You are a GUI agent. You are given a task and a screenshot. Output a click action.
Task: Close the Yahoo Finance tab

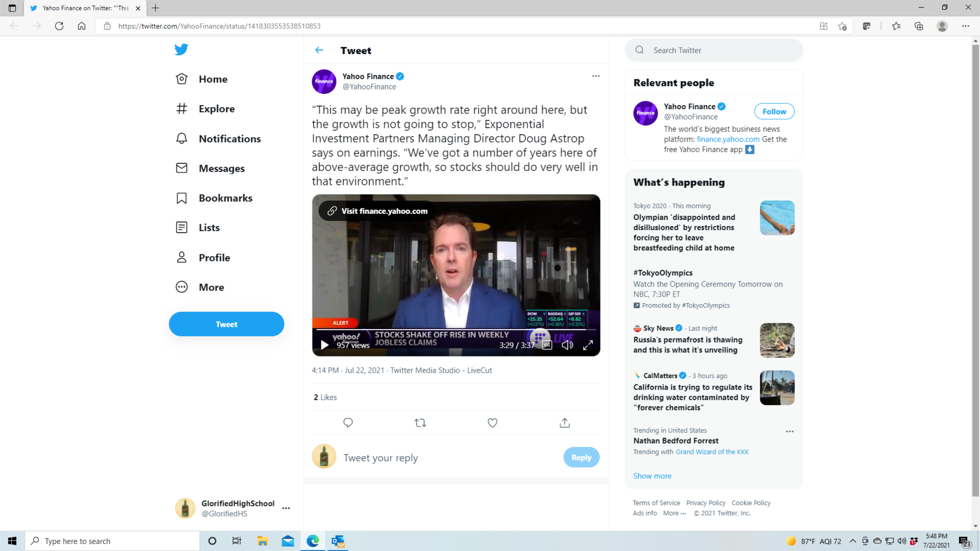138,8
